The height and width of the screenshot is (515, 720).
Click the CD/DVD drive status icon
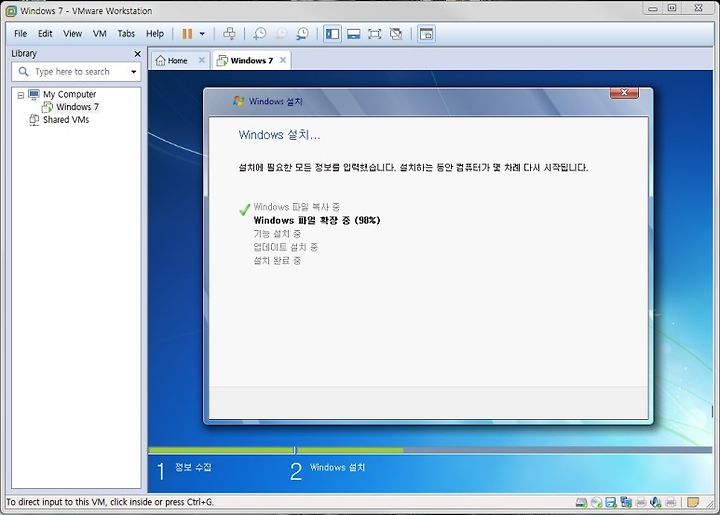(596, 503)
